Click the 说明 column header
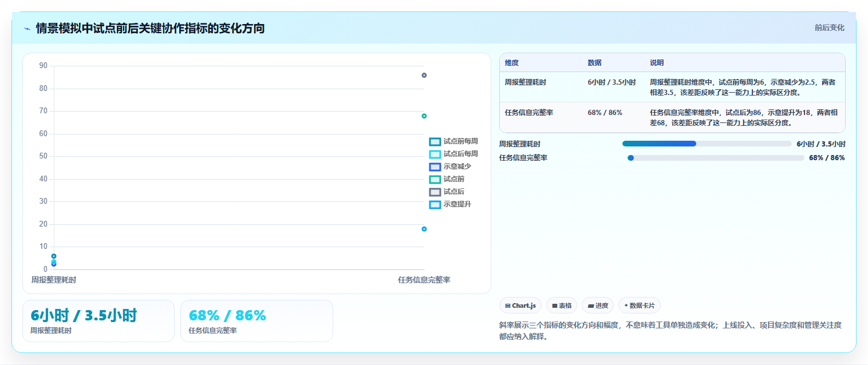The height and width of the screenshot is (365, 868). click(657, 62)
